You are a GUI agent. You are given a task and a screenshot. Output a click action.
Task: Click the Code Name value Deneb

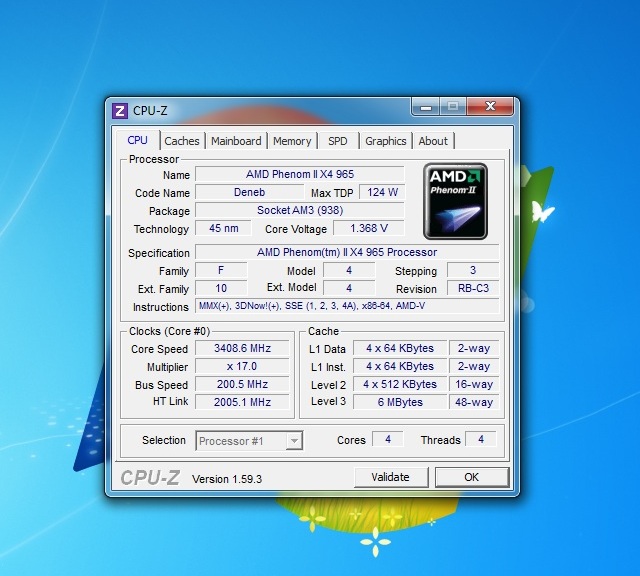point(249,192)
